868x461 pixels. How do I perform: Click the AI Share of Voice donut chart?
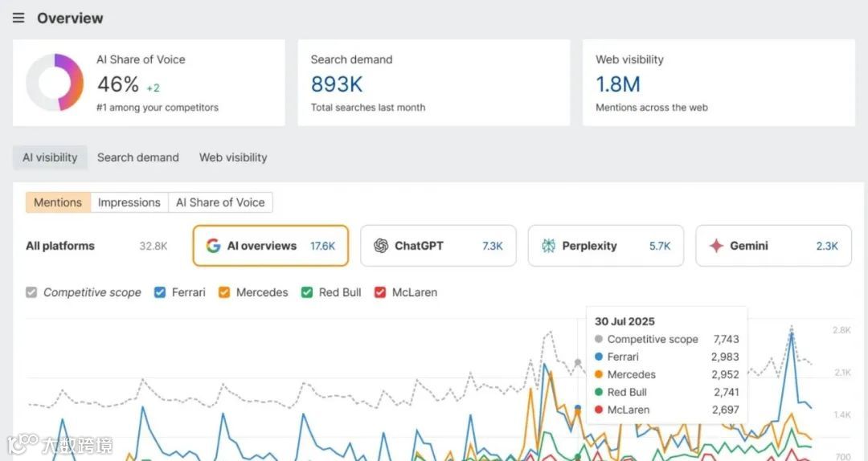click(x=55, y=83)
